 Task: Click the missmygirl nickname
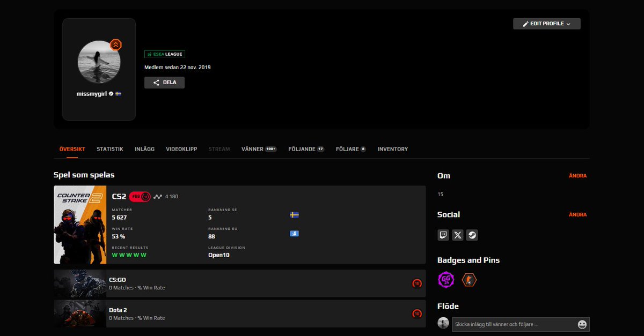click(92, 93)
